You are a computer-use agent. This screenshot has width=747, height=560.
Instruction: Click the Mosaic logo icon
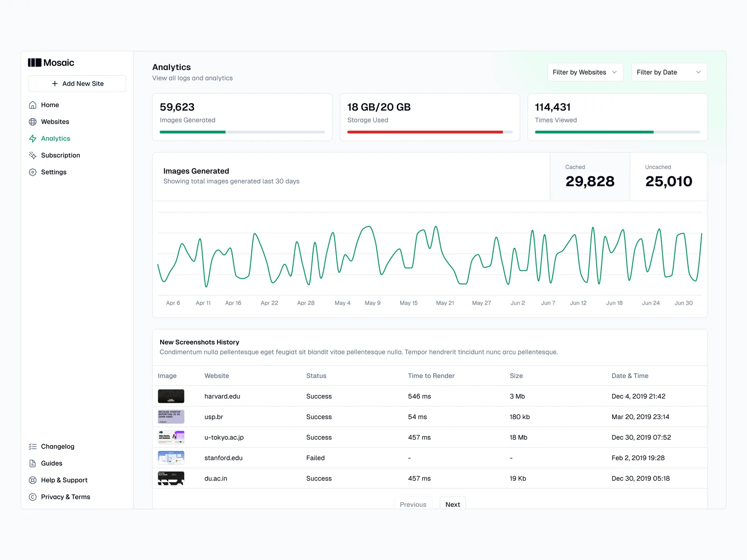(35, 63)
